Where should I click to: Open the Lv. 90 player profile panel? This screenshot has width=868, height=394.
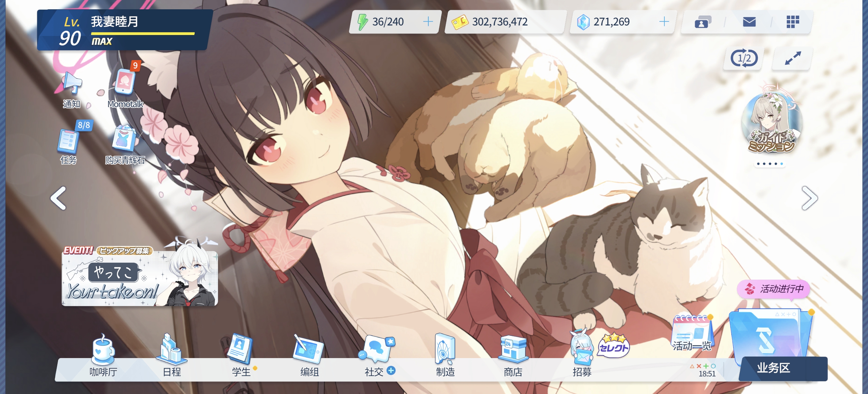click(x=125, y=30)
